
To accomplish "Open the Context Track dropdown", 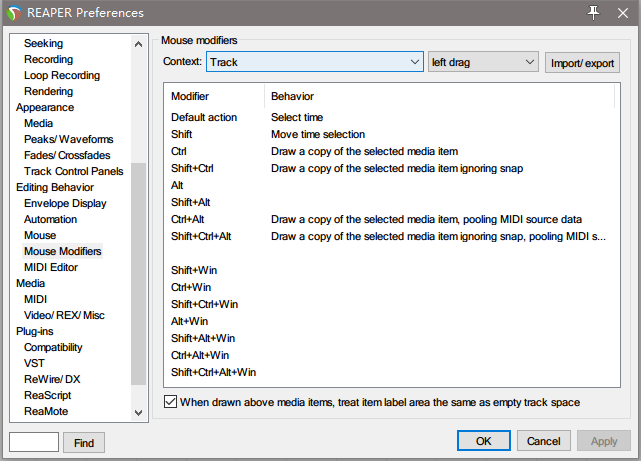I will click(315, 62).
